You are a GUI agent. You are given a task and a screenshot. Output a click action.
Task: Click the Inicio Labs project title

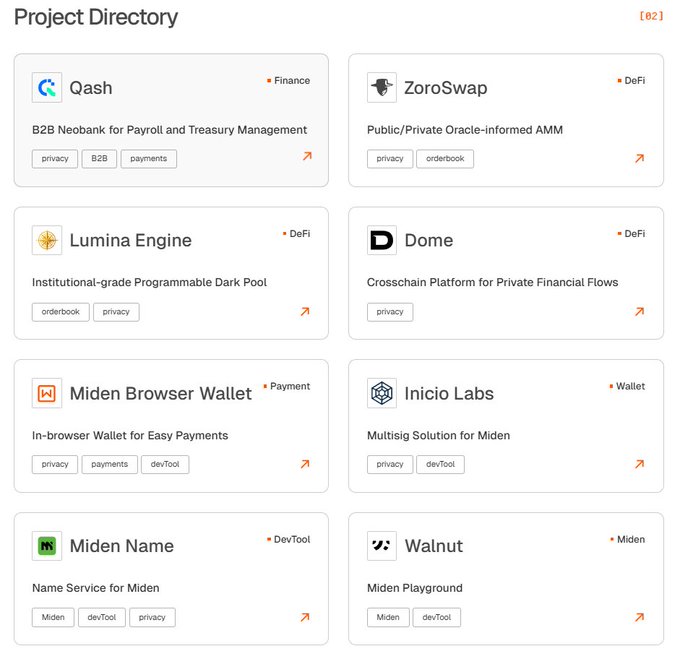coord(449,394)
